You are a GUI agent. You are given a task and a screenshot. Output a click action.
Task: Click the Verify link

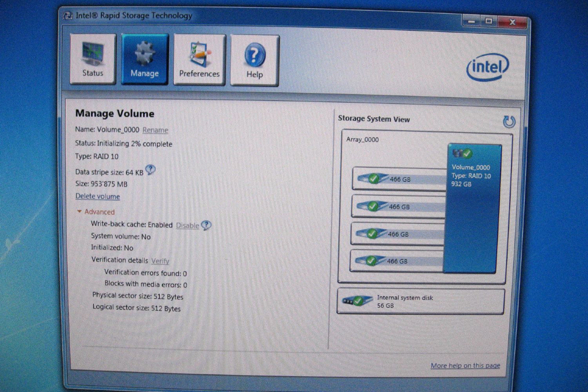pos(160,261)
